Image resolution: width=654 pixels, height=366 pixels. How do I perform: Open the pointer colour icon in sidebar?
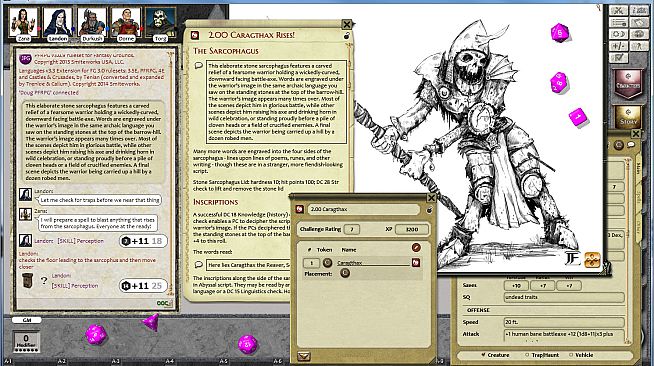[639, 23]
